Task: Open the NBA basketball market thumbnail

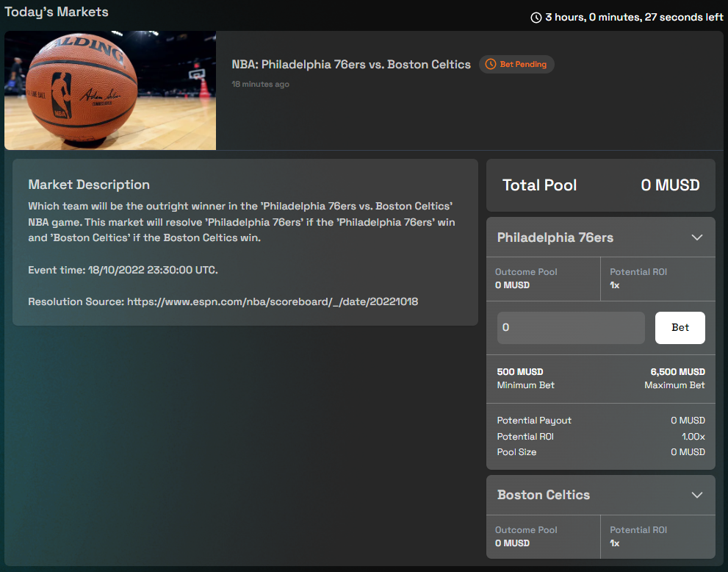Action: [x=110, y=90]
